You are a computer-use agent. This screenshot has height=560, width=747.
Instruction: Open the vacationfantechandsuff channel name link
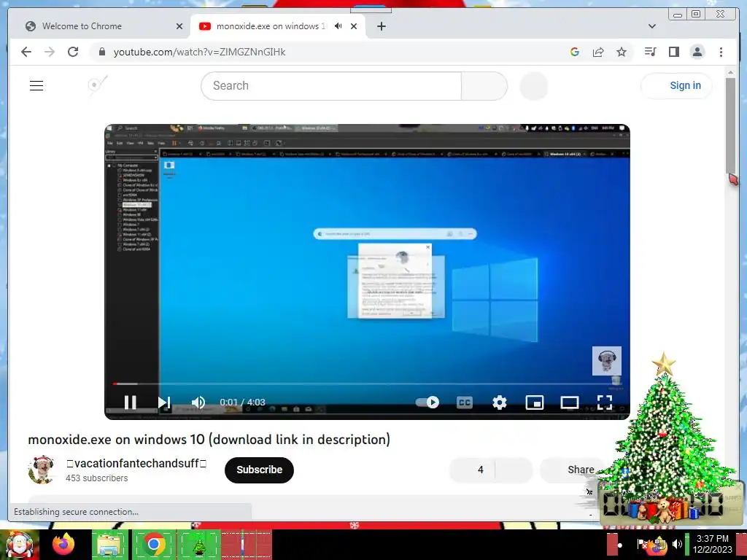pyautogui.click(x=136, y=463)
